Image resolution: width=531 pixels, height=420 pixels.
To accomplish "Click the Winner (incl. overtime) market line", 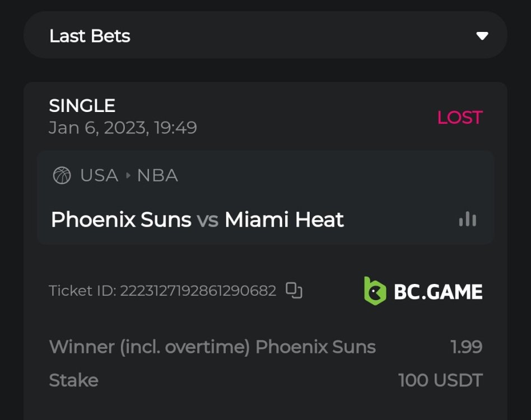I will click(212, 347).
